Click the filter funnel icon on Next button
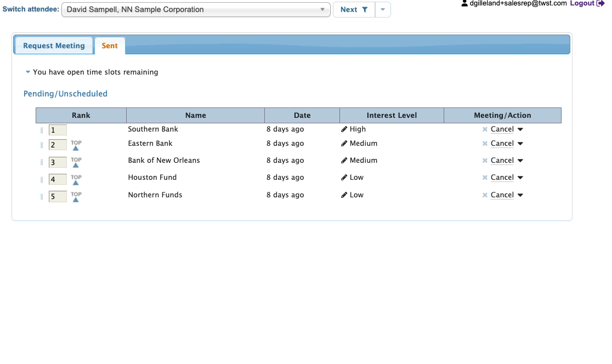Image resolution: width=612 pixels, height=364 pixels. click(365, 10)
